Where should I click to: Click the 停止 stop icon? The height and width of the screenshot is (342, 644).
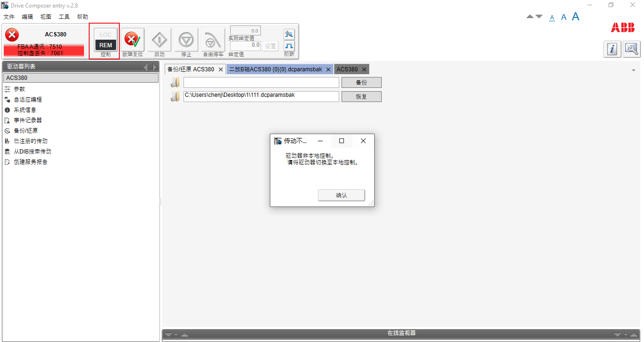186,40
